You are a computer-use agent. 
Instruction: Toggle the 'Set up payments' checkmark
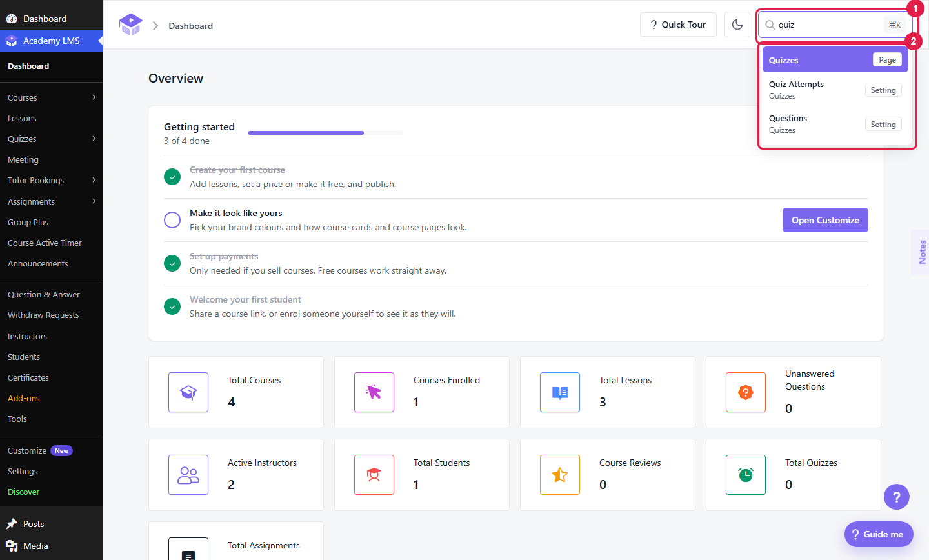coord(172,263)
